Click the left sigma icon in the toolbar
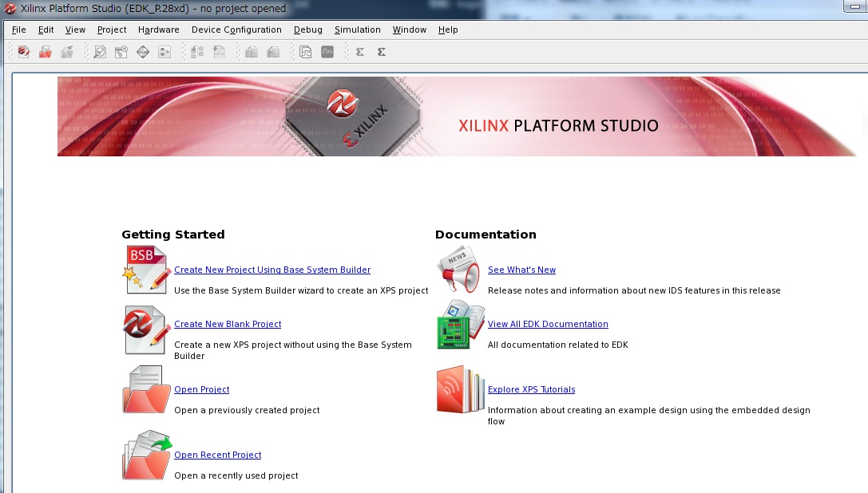868x493 pixels. [360, 52]
